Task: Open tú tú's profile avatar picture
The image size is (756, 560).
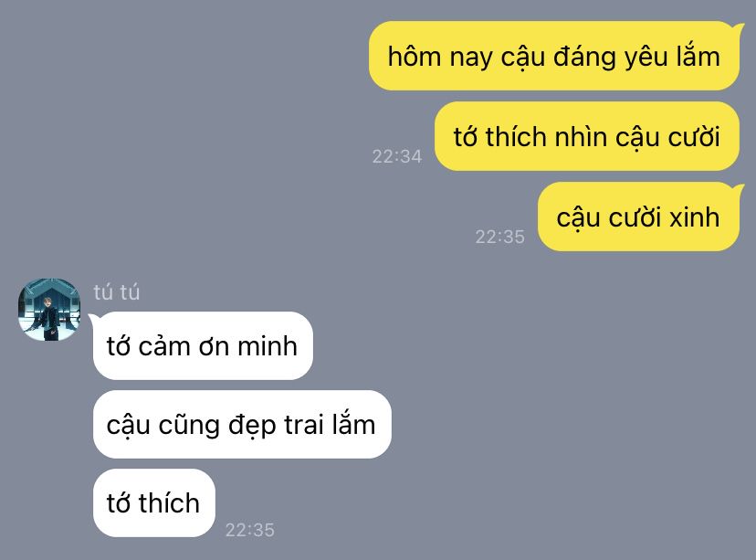Action: pyautogui.click(x=49, y=310)
